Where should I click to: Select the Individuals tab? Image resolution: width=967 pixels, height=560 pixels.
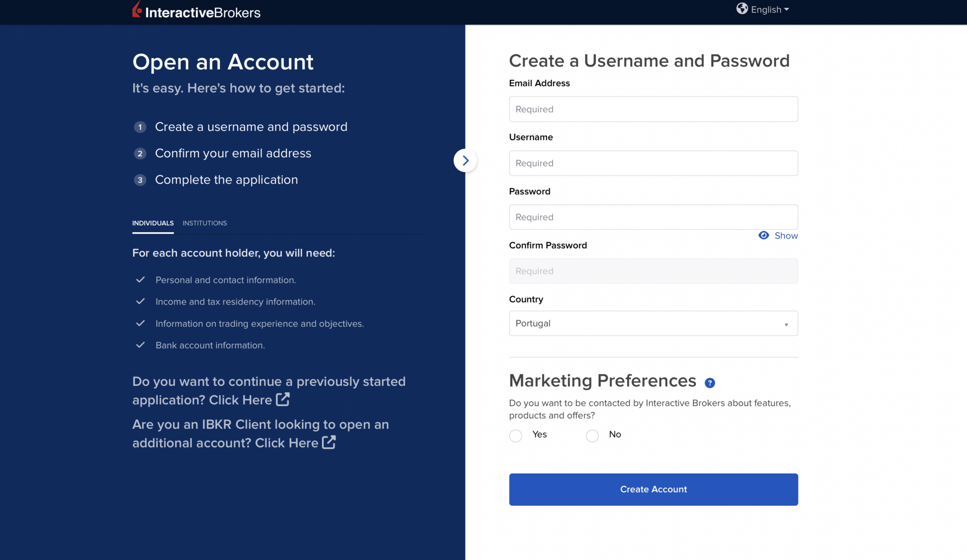click(153, 223)
